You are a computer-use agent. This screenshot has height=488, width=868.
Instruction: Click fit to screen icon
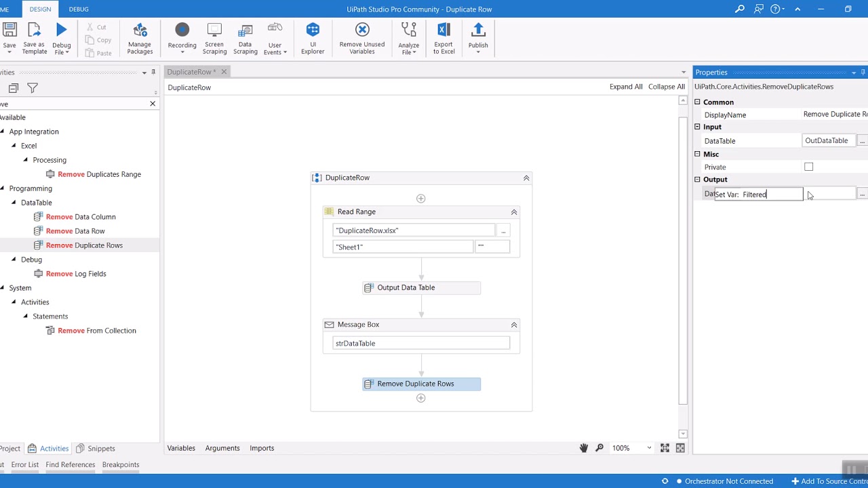(x=665, y=448)
